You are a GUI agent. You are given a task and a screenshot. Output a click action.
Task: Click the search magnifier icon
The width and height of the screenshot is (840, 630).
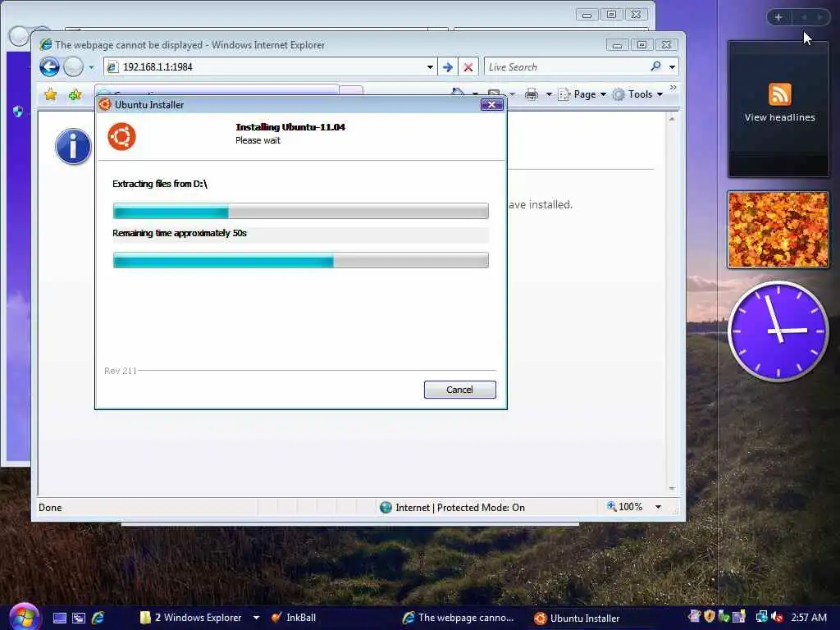point(655,66)
